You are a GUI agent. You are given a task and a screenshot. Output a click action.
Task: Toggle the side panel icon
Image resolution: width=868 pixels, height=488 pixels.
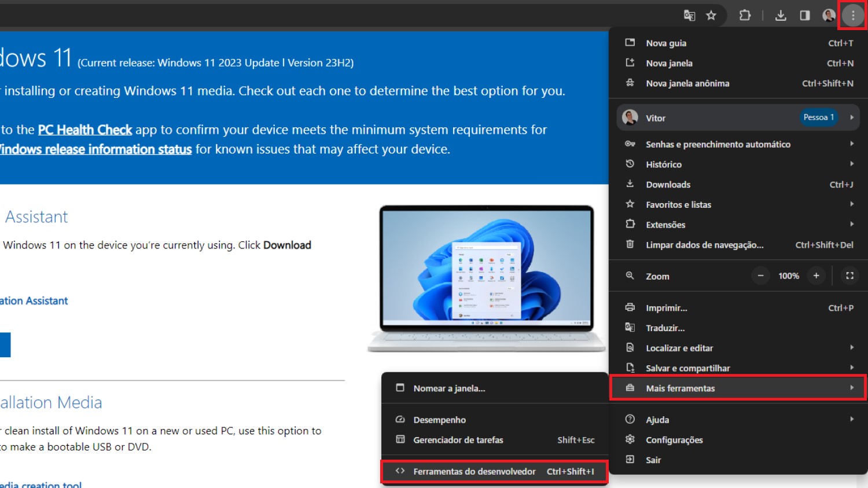(805, 16)
